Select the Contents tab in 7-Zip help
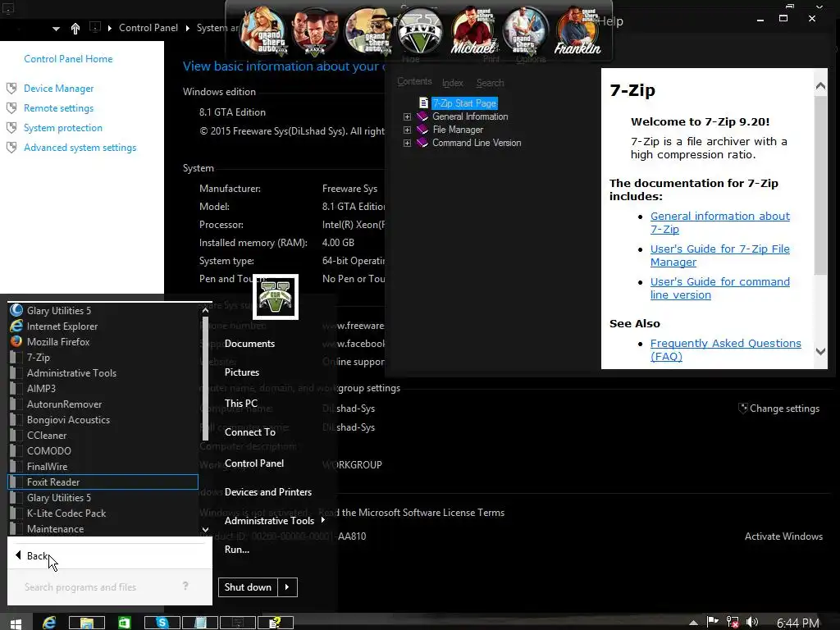This screenshot has width=840, height=630. click(414, 81)
